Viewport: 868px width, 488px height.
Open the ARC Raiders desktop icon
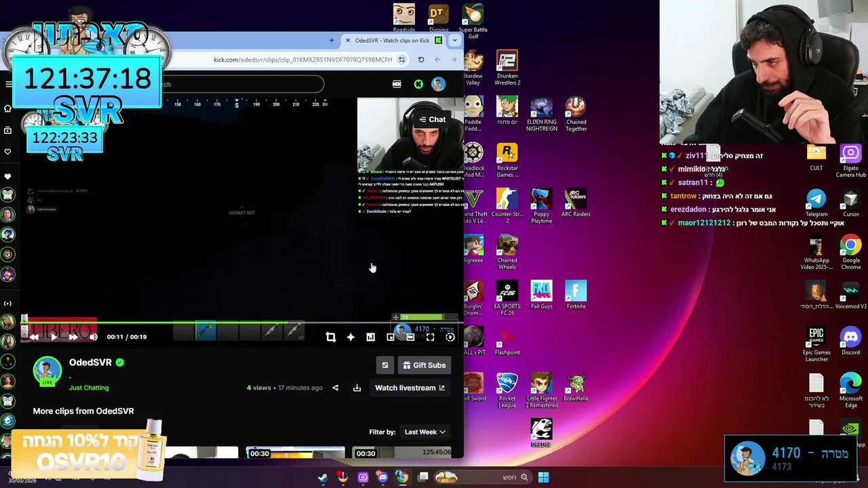(x=576, y=202)
